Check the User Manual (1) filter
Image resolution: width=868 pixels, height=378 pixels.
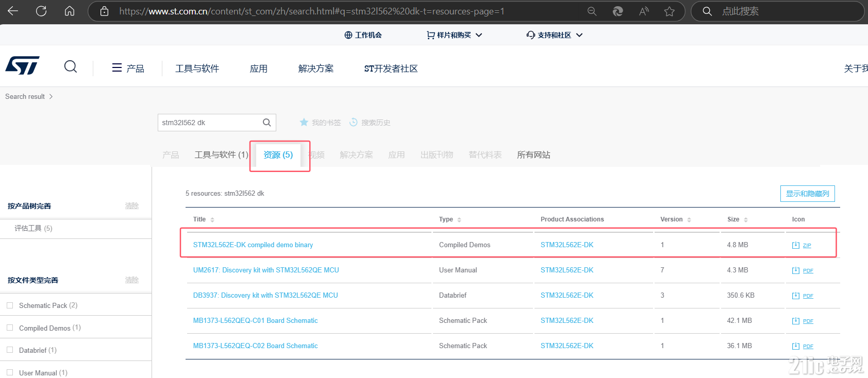tap(10, 372)
